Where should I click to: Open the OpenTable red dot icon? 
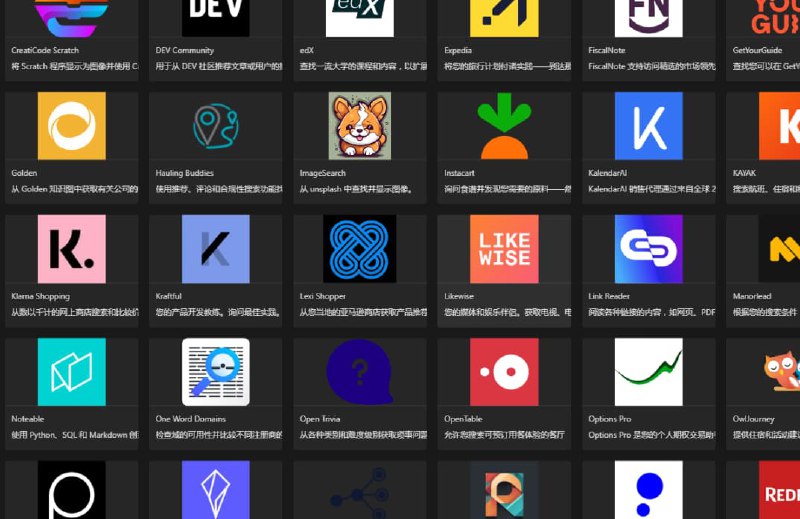504,372
